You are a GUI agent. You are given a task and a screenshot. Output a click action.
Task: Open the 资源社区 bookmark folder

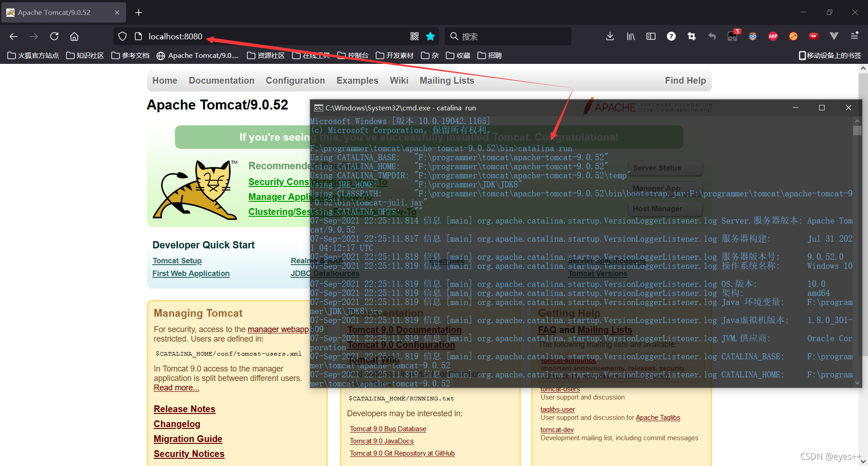coord(266,56)
